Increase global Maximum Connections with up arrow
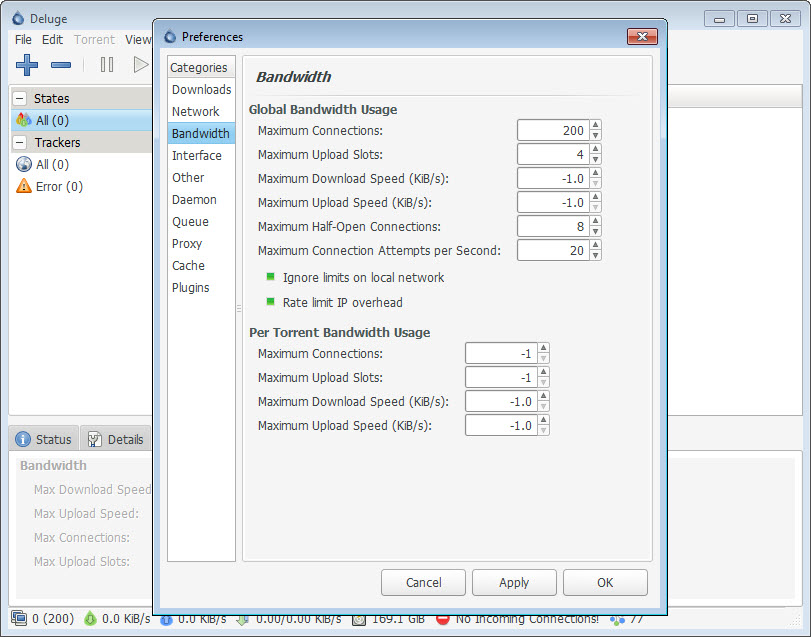The image size is (811, 637). tap(595, 125)
